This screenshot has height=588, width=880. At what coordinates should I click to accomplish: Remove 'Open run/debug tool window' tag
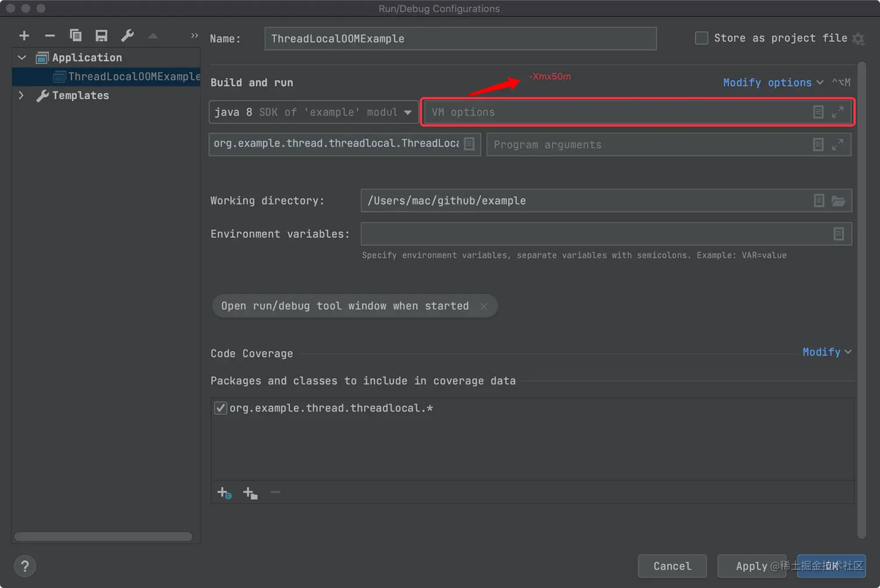click(x=484, y=307)
